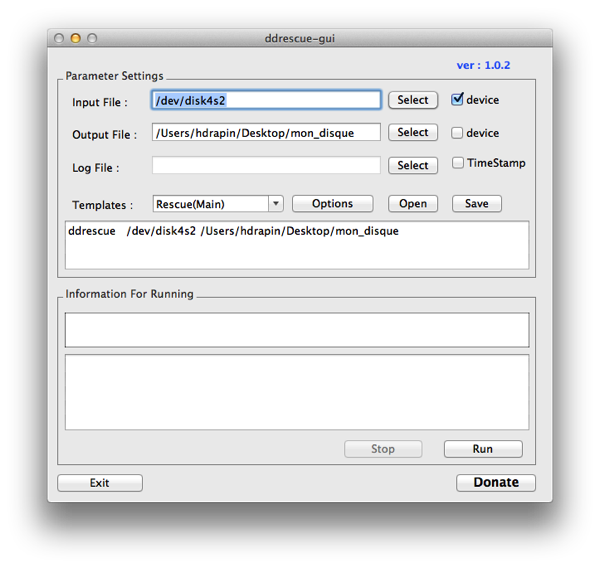Focus the Input File text field
The width and height of the screenshot is (600, 568).
266,100
